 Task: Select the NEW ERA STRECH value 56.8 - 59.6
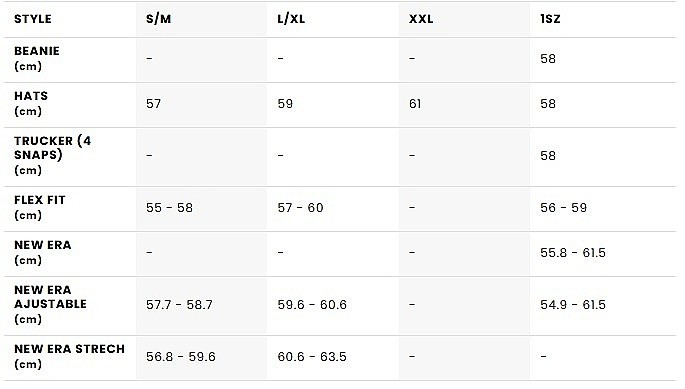(181, 357)
